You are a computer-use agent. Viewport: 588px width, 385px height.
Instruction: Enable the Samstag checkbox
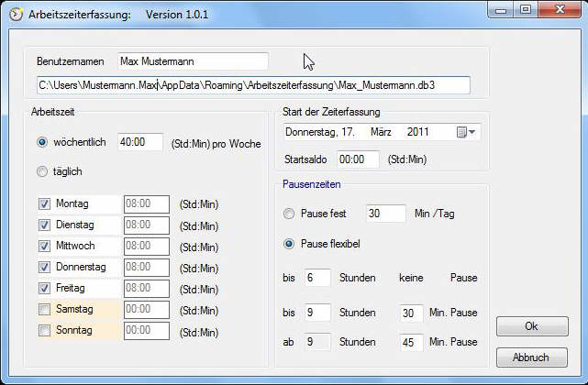[x=44, y=309]
